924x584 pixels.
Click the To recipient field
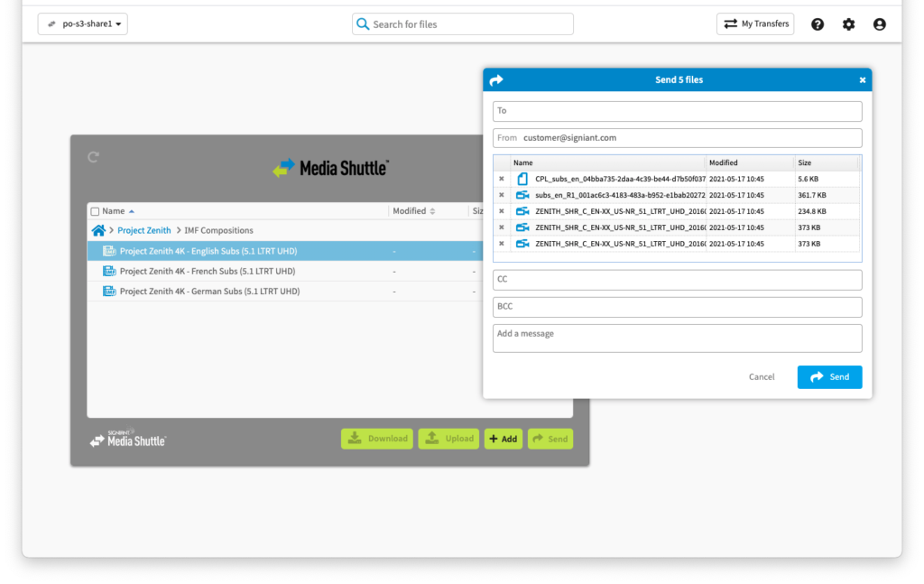(677, 111)
